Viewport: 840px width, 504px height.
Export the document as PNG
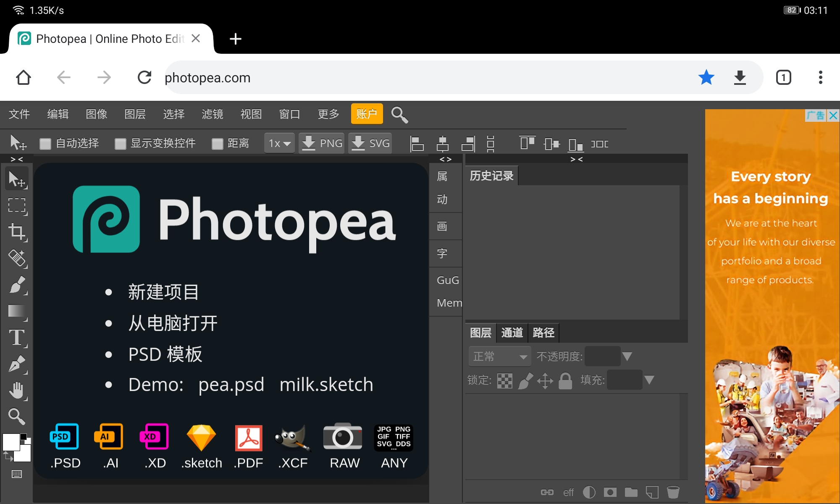[321, 143]
